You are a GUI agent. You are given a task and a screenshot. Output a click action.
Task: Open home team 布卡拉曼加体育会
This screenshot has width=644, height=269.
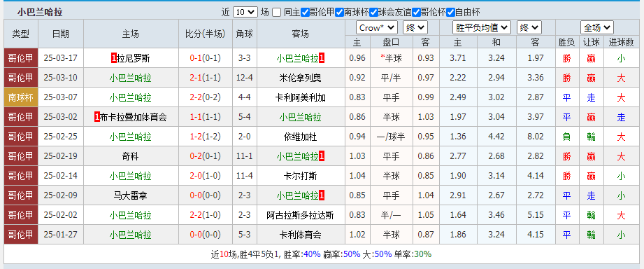click(134, 117)
